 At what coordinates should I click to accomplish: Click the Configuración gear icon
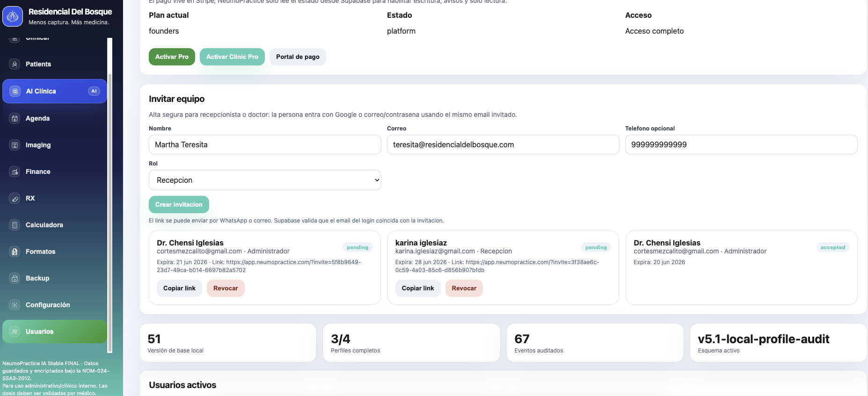point(15,305)
